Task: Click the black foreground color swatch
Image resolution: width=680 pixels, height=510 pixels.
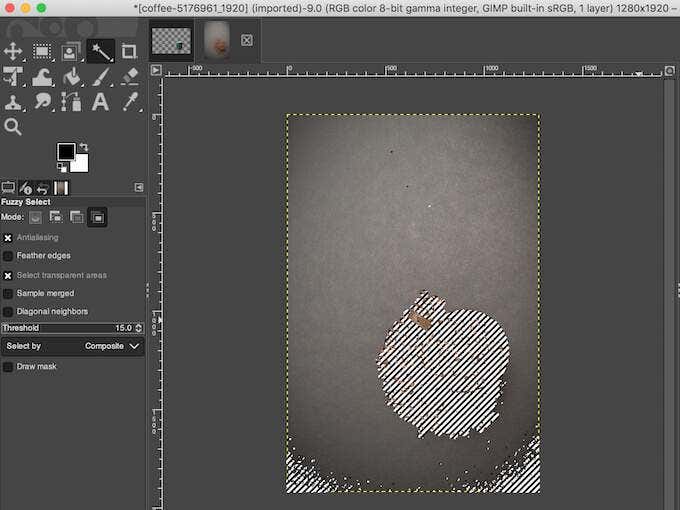Action: [66, 152]
